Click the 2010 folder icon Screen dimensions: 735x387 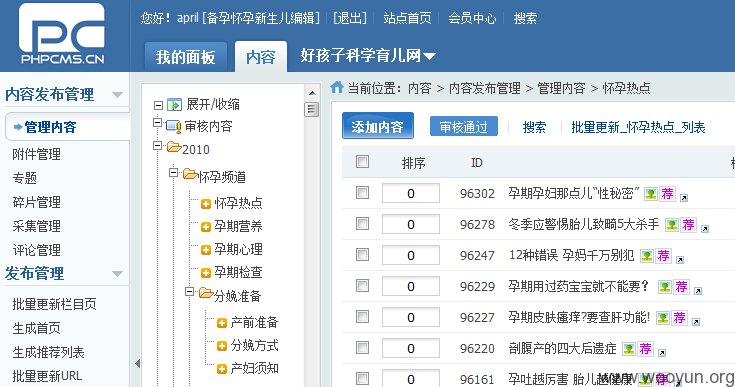click(x=174, y=148)
